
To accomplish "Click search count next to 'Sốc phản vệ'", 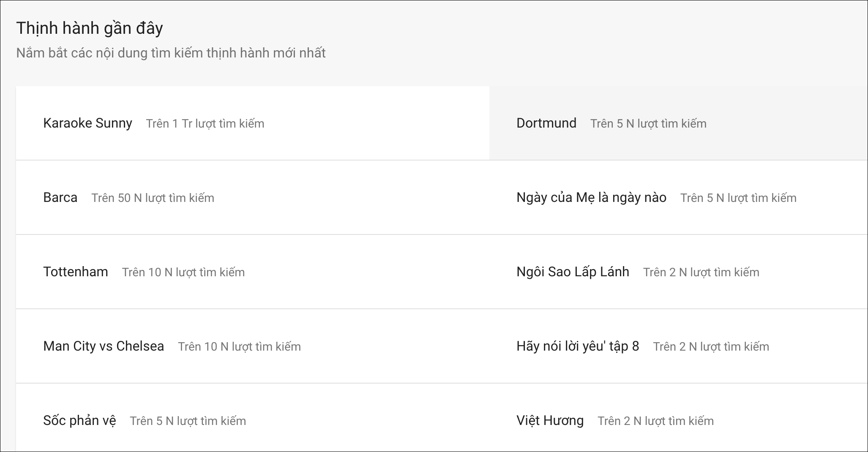I will tap(188, 421).
